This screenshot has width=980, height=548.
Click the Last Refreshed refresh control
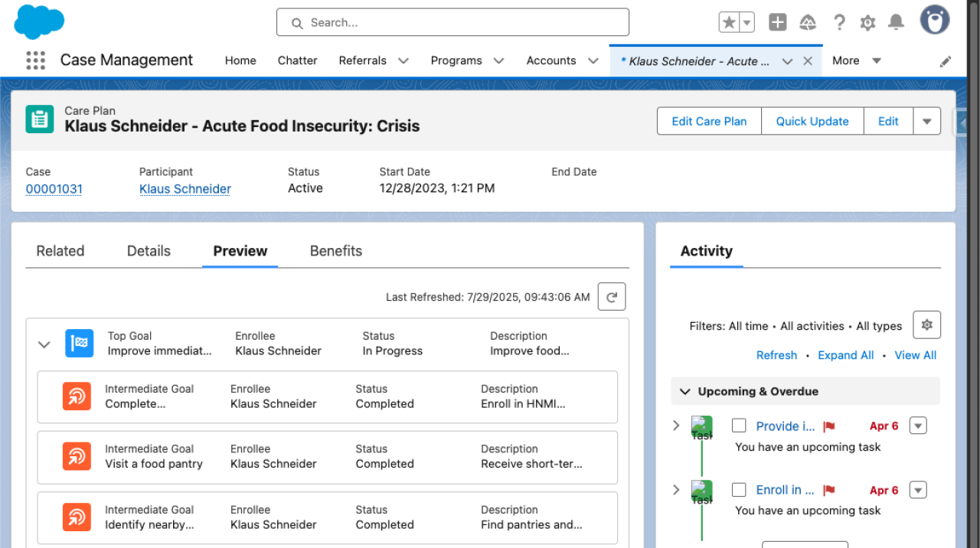click(x=611, y=296)
